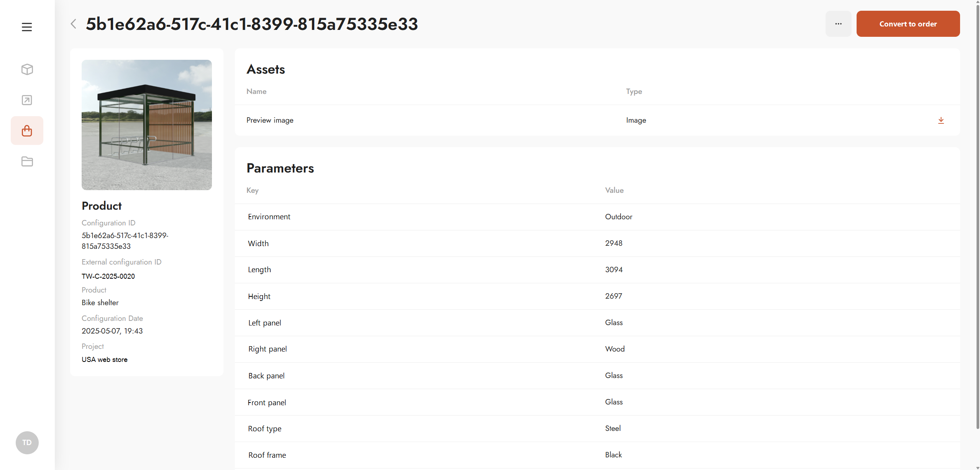Click the Environment parameter row
980x470 pixels.
click(x=422, y=217)
